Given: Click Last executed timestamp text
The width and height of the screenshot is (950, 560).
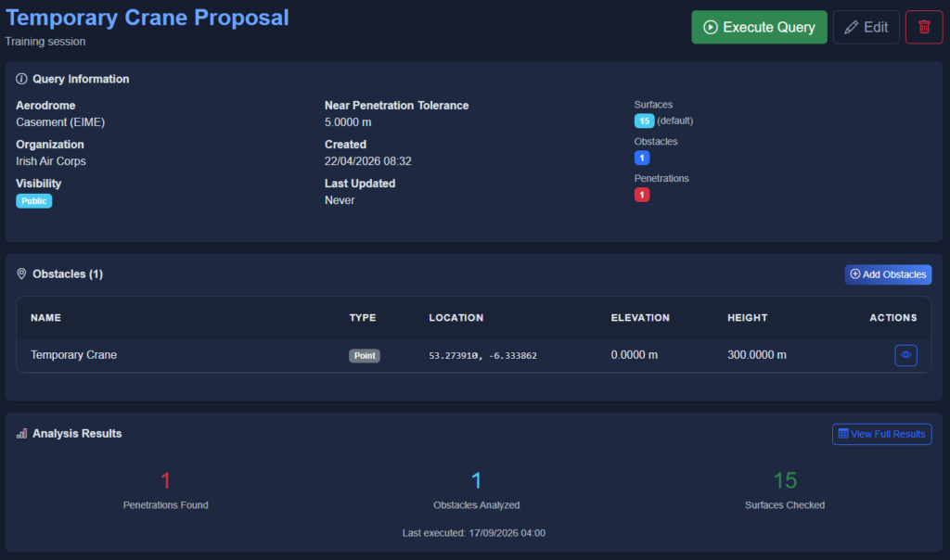Looking at the screenshot, I should (474, 533).
